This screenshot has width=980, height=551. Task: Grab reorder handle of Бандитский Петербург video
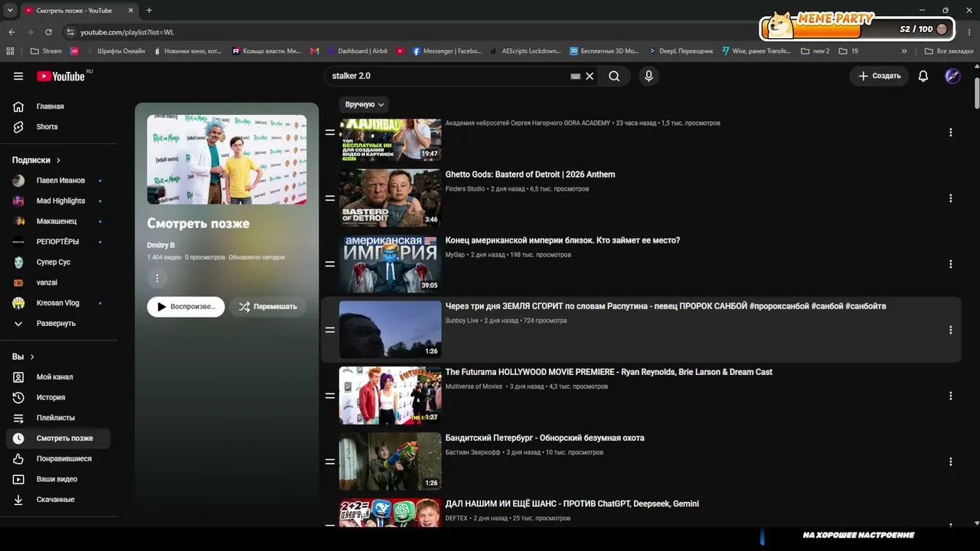[330, 461]
